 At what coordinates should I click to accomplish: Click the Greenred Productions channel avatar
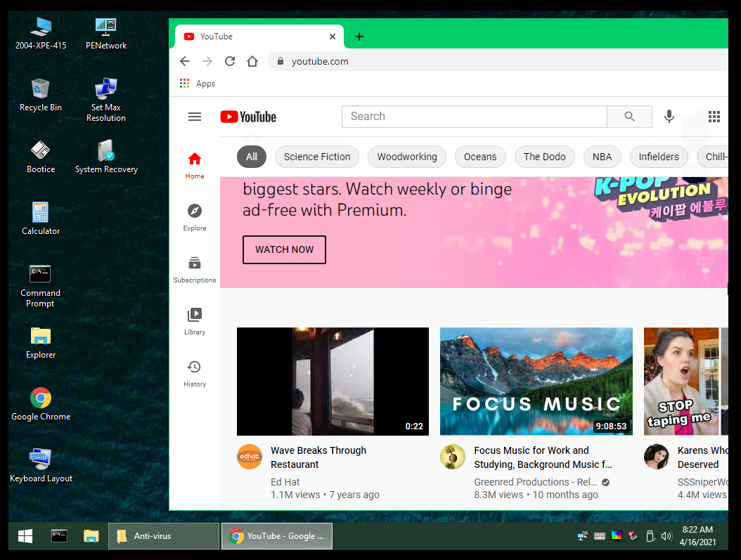[x=453, y=457]
